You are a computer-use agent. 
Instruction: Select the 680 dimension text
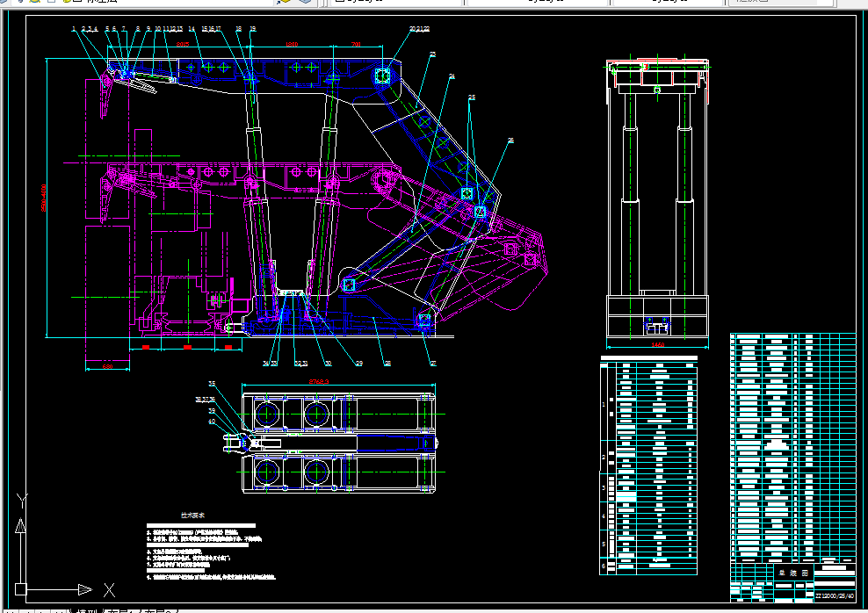click(x=107, y=366)
